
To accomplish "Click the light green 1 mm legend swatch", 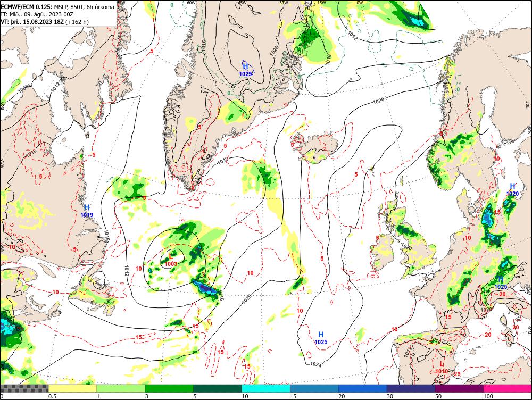I will 121,388.
